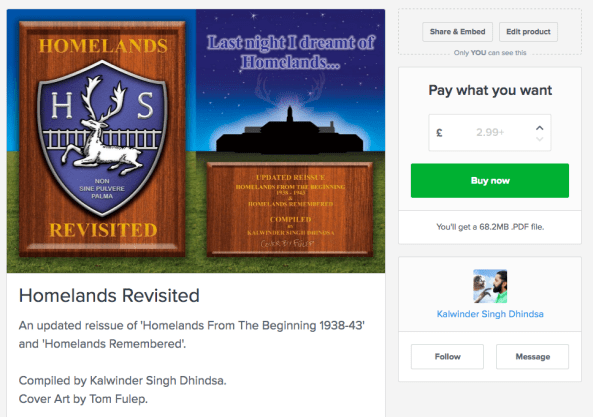Message the seller
The image size is (593, 417).
[x=532, y=357]
